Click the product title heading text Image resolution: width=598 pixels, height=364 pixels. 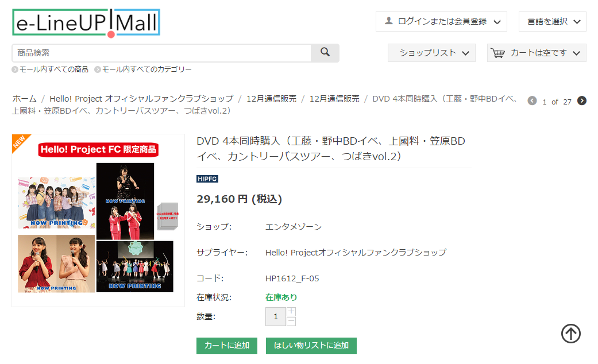click(331, 149)
